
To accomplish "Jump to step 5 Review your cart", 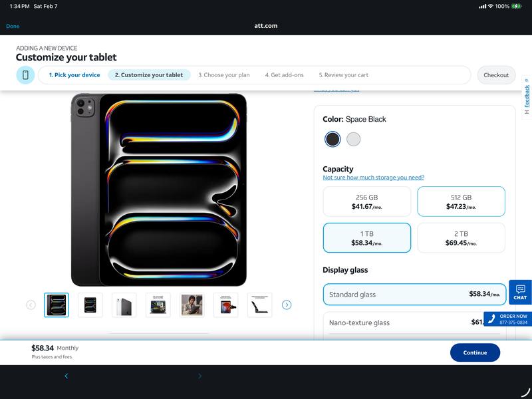I will 343,75.
